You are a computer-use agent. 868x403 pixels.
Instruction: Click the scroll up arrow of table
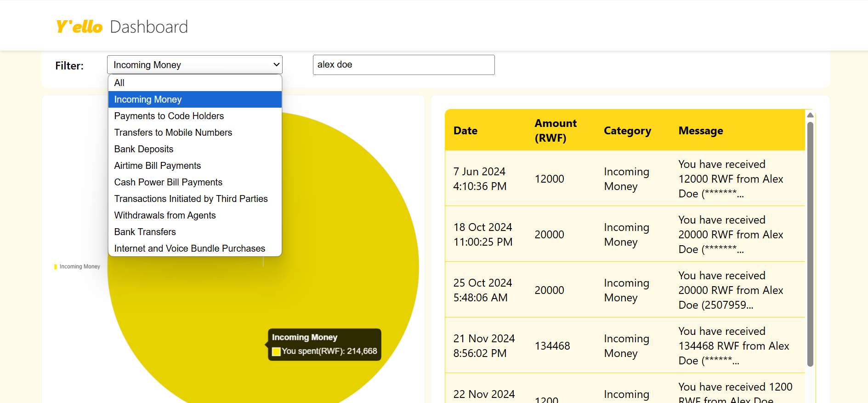tap(810, 115)
